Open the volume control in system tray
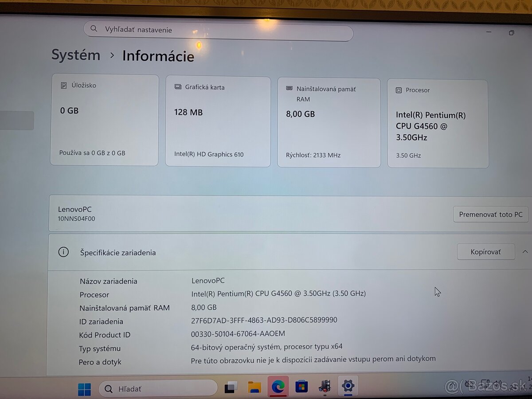The width and height of the screenshot is (532, 399). pos(497,384)
